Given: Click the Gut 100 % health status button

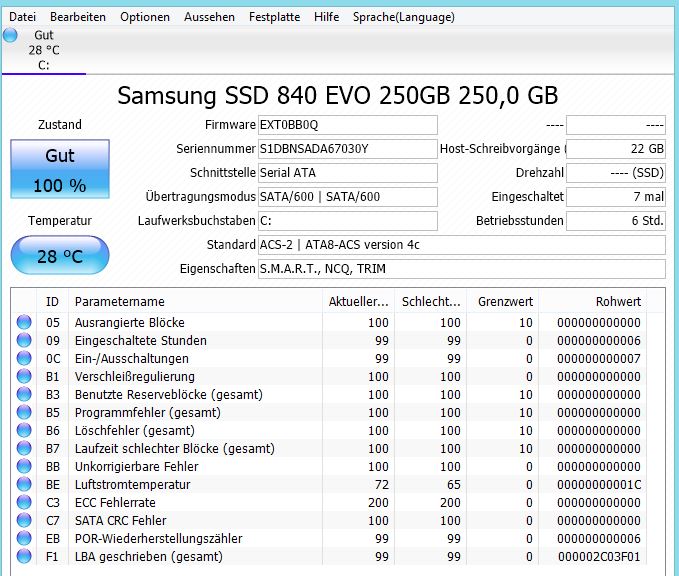Looking at the screenshot, I should (x=60, y=169).
